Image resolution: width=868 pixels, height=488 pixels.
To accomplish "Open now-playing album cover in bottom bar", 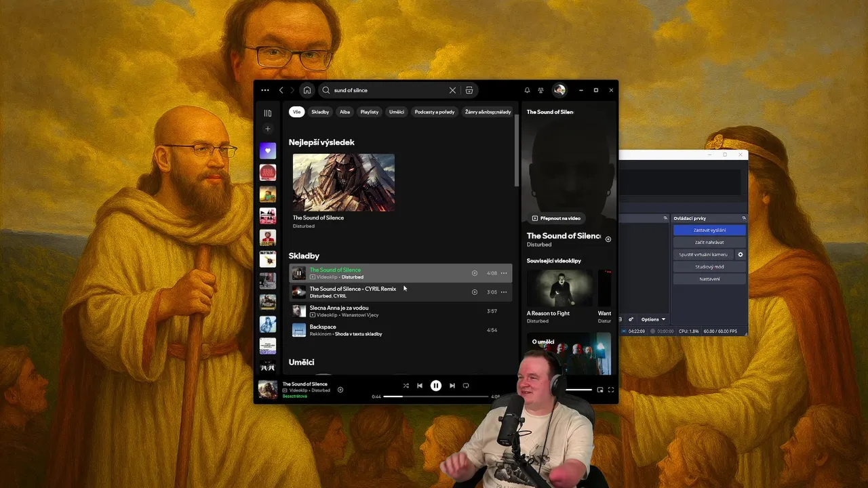I will tap(268, 390).
